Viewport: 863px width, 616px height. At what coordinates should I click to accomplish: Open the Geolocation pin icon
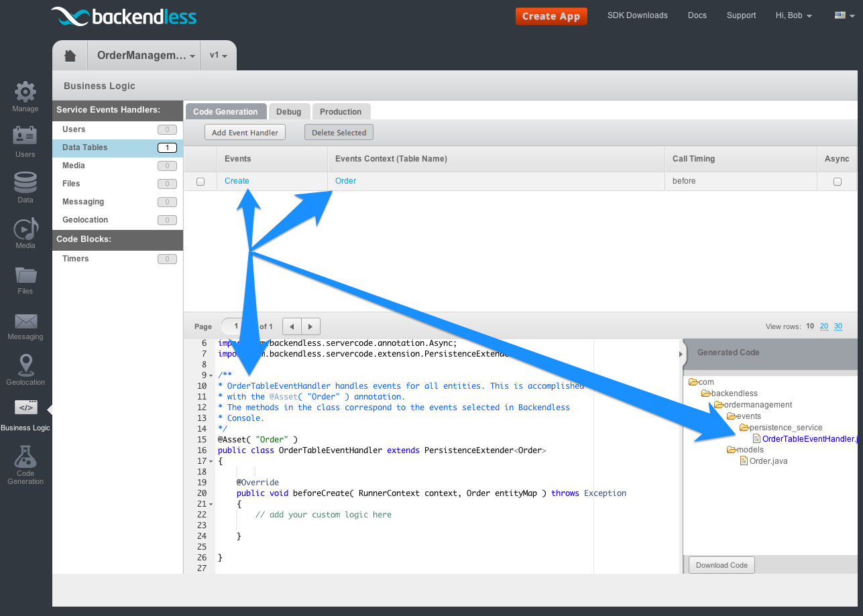coord(25,365)
